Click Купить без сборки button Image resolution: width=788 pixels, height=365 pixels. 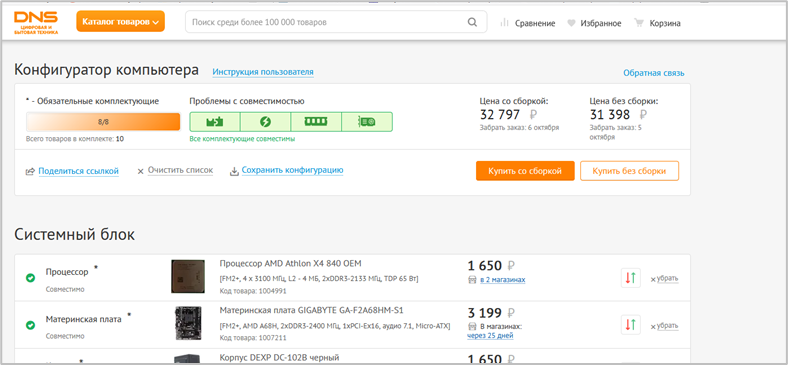629,171
